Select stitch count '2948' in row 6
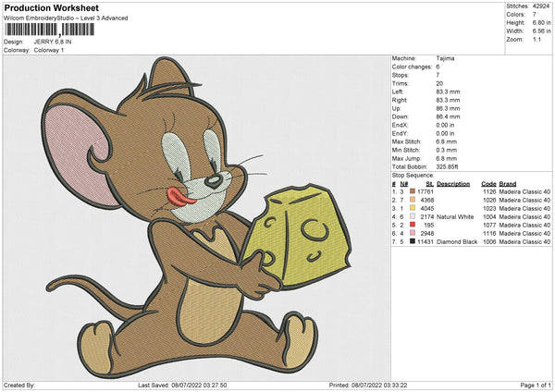555x392 pixels. coord(426,233)
